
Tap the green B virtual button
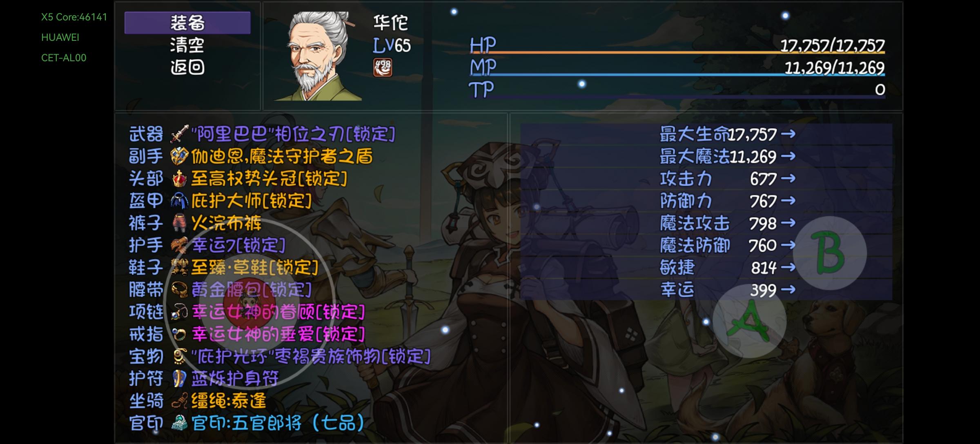coord(830,253)
